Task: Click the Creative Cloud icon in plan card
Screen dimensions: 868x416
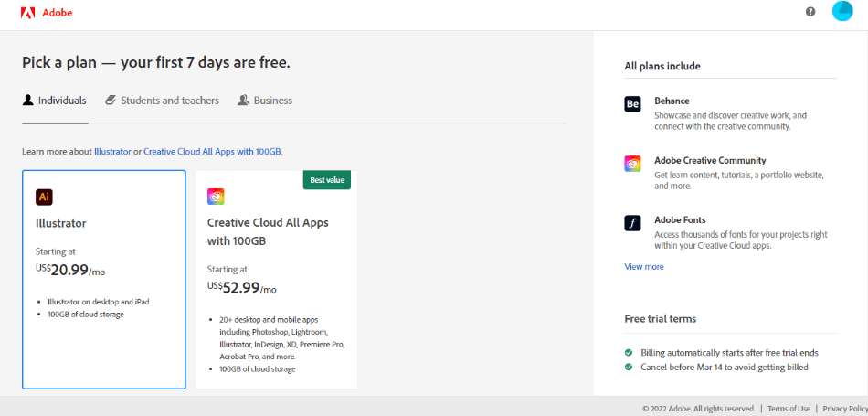Action: click(x=216, y=197)
